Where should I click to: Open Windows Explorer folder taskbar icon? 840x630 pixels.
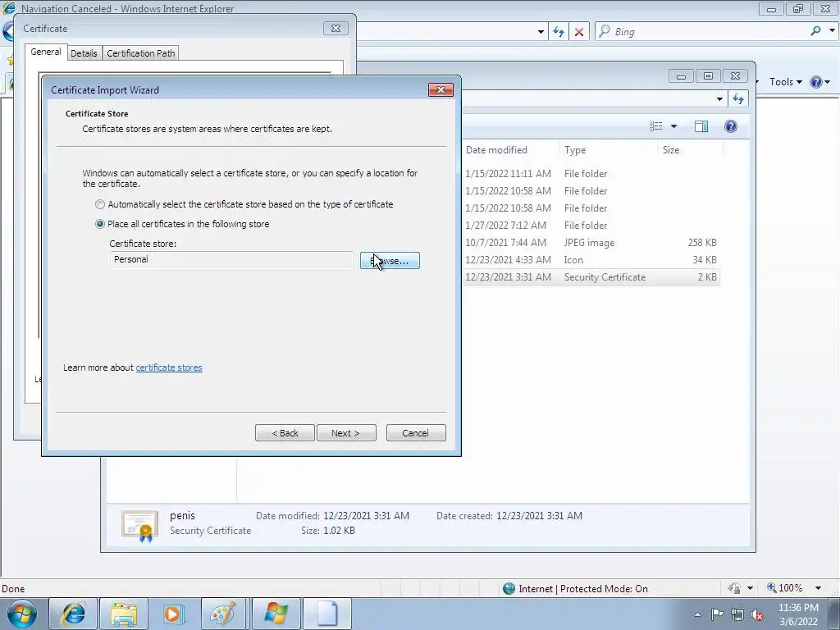124,614
